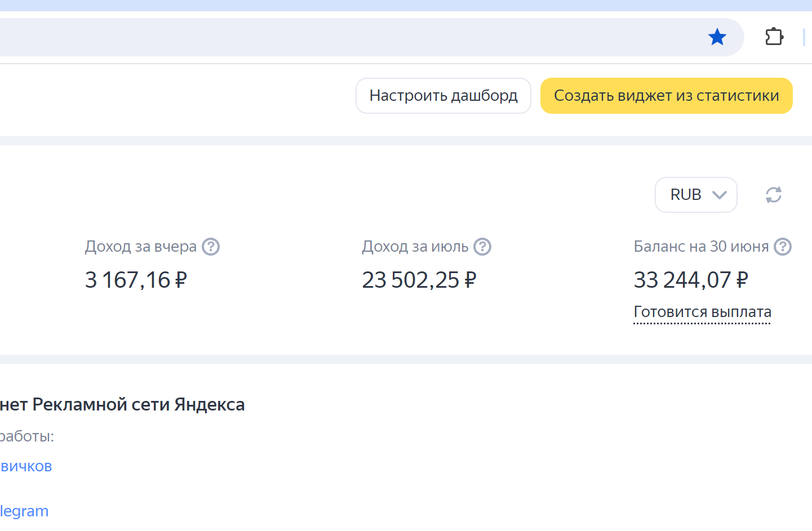Click the refresh arrows icon beside RUB
This screenshot has height=531, width=812.
[774, 195]
